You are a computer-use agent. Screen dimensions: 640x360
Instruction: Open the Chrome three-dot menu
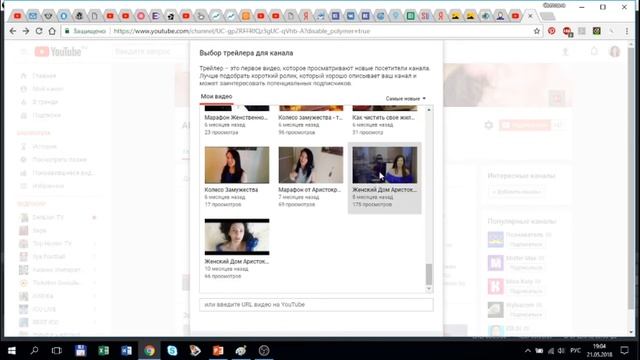click(x=627, y=31)
